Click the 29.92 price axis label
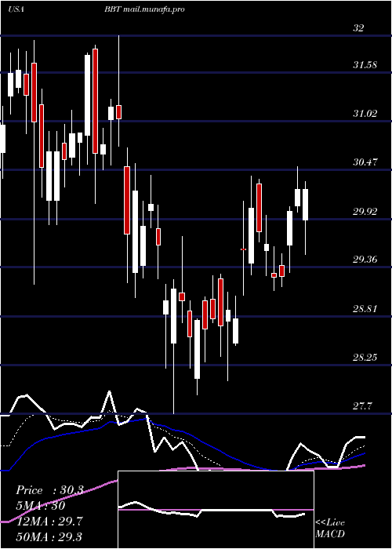The height and width of the screenshot is (549, 392). 365,211
